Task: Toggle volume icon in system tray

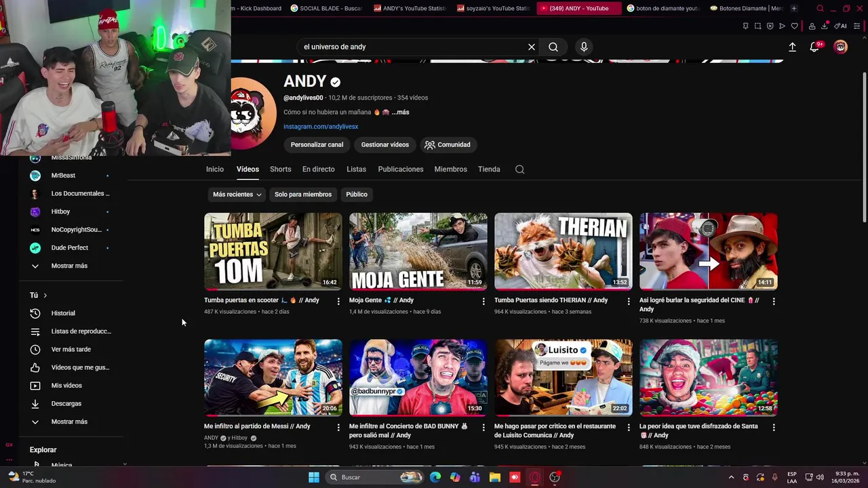Action: click(x=820, y=477)
